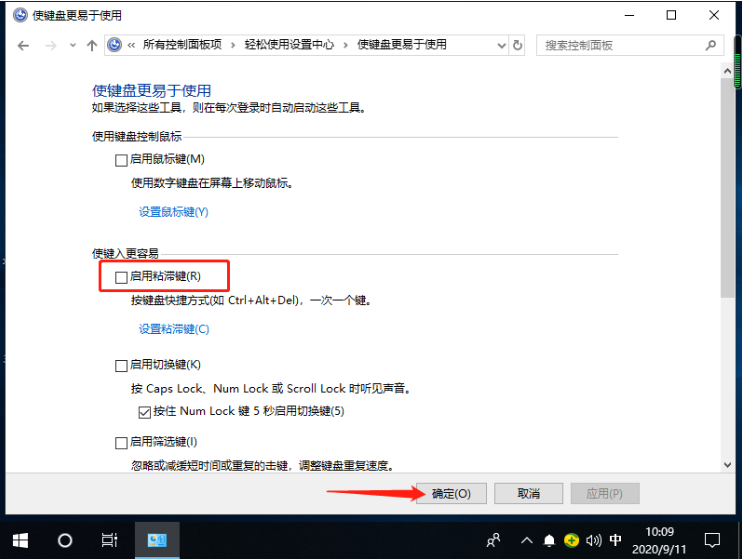Switch the 中 input method indicator
Screen dimensions: 742x560
tap(616, 540)
